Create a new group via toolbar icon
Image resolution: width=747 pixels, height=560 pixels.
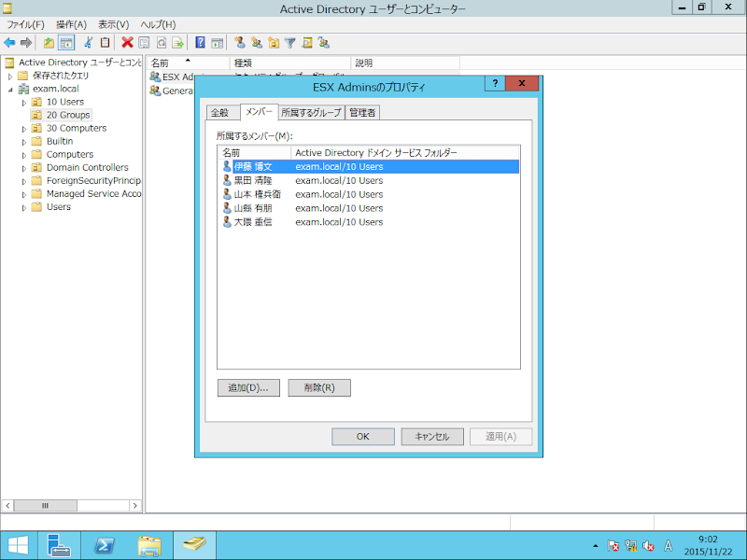point(257,43)
